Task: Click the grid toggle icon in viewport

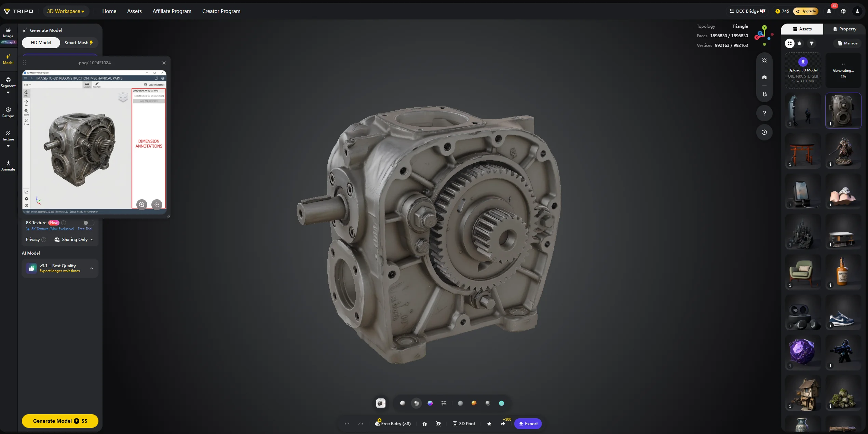Action: [x=764, y=94]
